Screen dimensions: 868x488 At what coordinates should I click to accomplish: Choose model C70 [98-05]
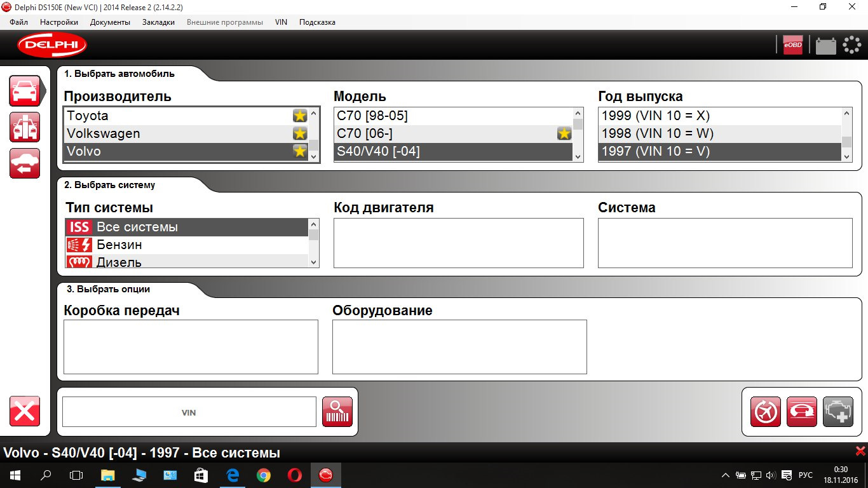click(453, 116)
